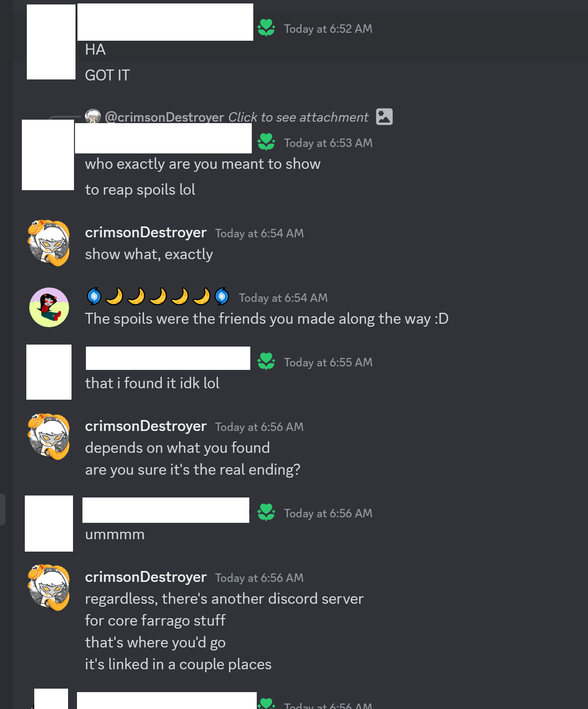Open the crimsonDestroyer avatar on 'depends on what you found'
The width and height of the screenshot is (588, 709).
pos(49,437)
